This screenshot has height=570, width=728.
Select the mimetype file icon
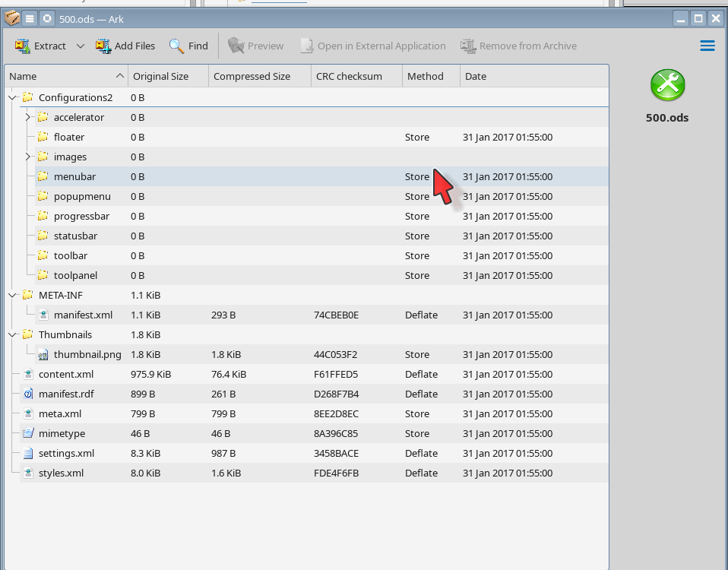(28, 433)
